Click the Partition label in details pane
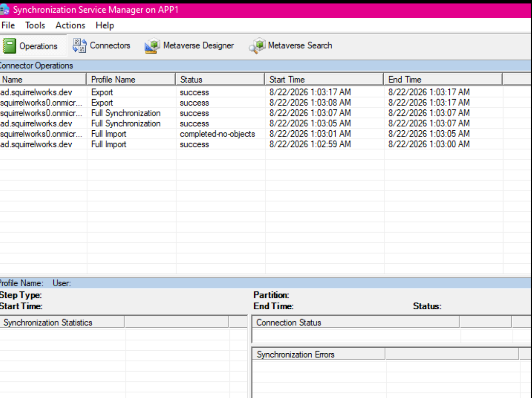 point(271,295)
